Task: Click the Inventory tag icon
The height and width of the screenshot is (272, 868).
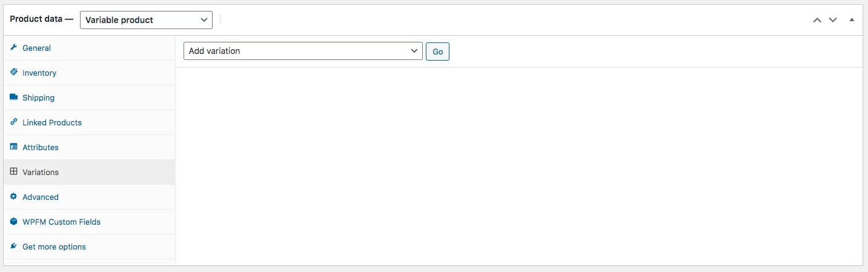Action: pyautogui.click(x=14, y=73)
